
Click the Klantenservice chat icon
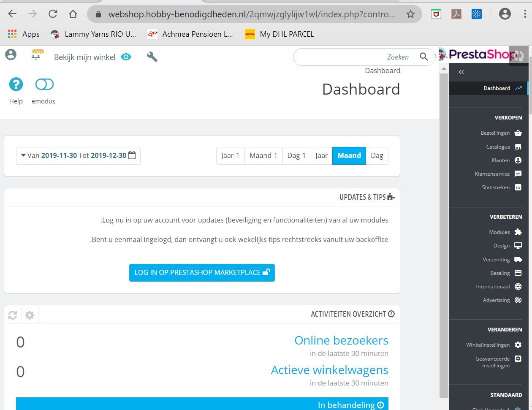518,174
